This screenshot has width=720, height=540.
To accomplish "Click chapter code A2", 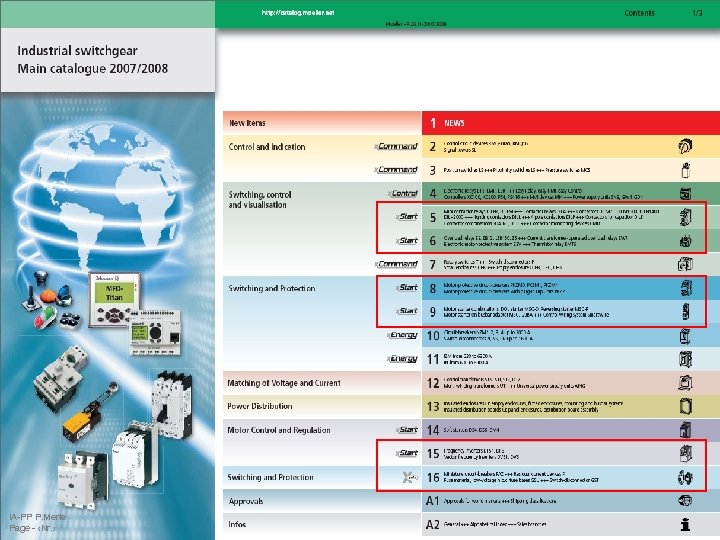I will tap(433, 524).
